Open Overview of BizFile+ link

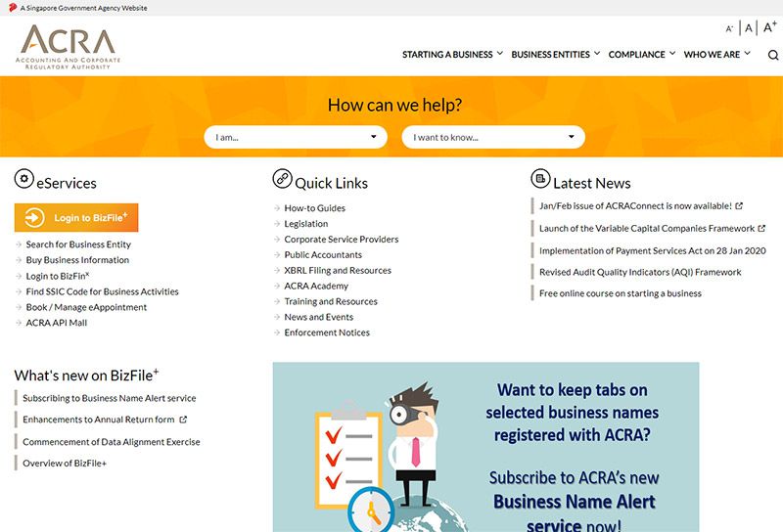pyautogui.click(x=65, y=464)
